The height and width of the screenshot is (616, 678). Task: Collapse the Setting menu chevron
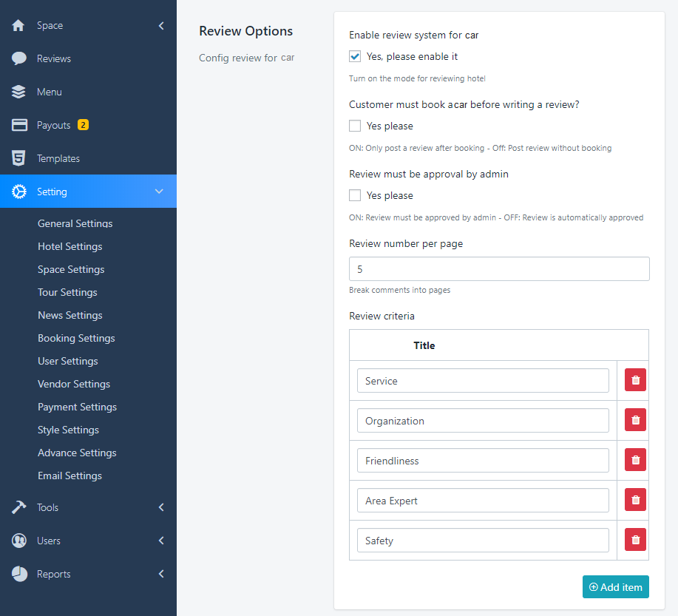[x=159, y=192]
